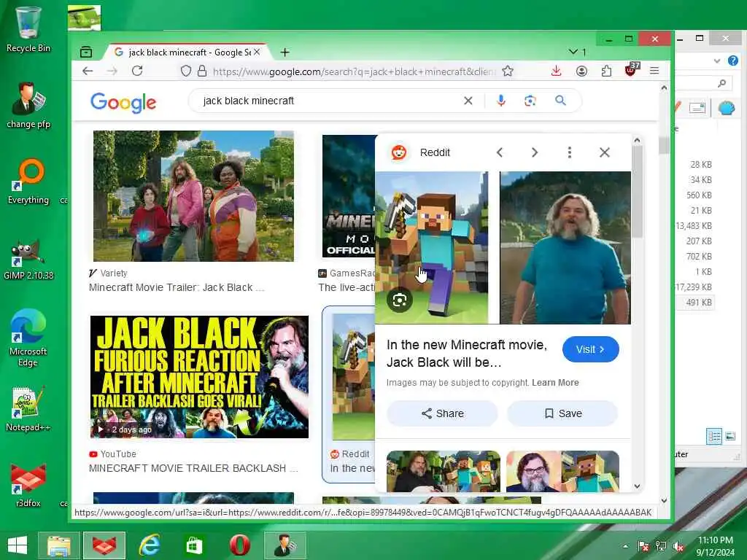Show previous image in Reddit preview panel

point(500,152)
